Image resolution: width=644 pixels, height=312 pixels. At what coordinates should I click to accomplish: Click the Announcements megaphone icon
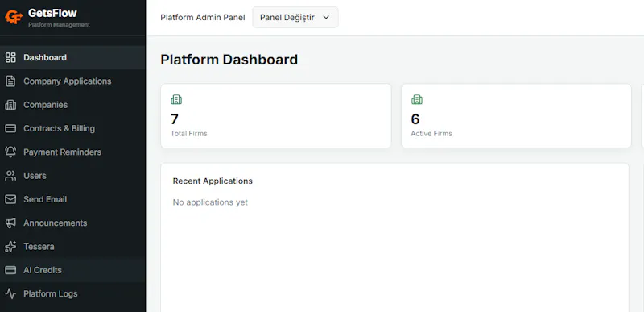point(10,223)
